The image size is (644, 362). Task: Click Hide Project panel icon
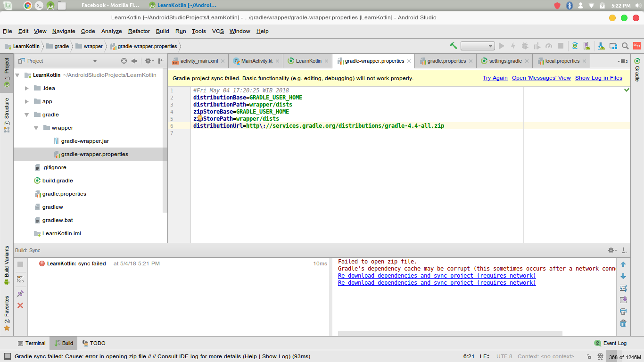click(161, 61)
